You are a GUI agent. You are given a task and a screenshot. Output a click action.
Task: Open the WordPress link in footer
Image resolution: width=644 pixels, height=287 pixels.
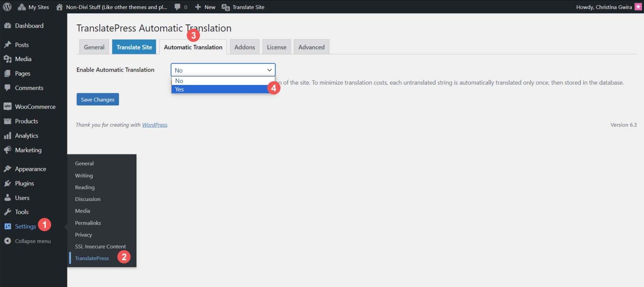pyautogui.click(x=154, y=125)
